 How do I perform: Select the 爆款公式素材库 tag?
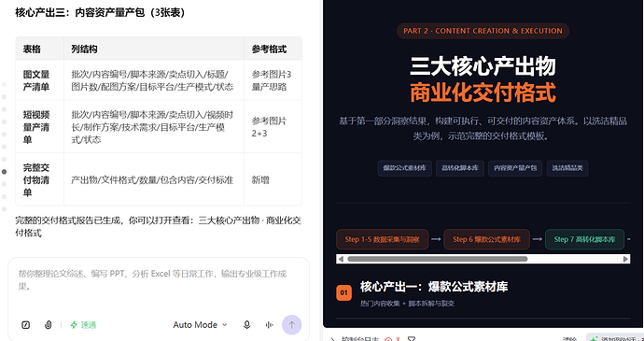(404, 168)
